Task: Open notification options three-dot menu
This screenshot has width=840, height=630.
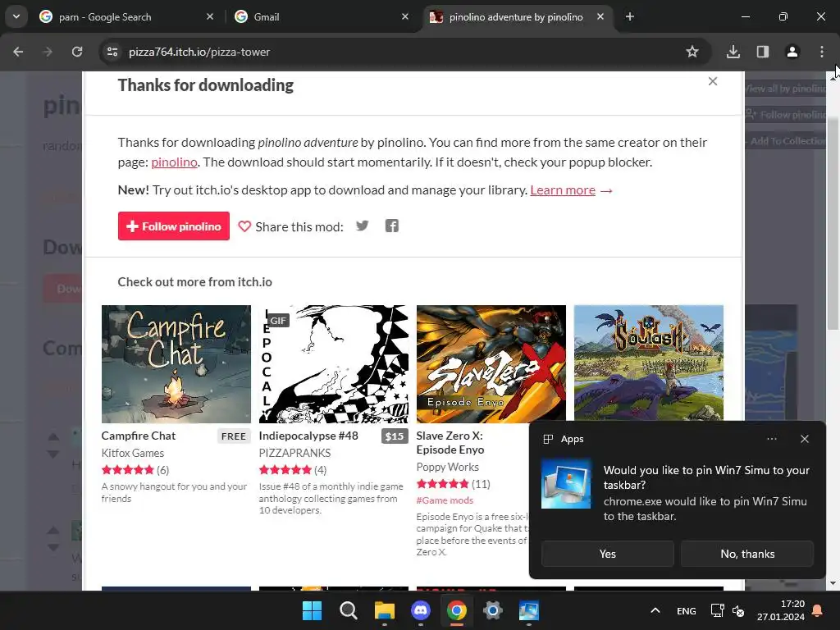Action: (x=771, y=439)
